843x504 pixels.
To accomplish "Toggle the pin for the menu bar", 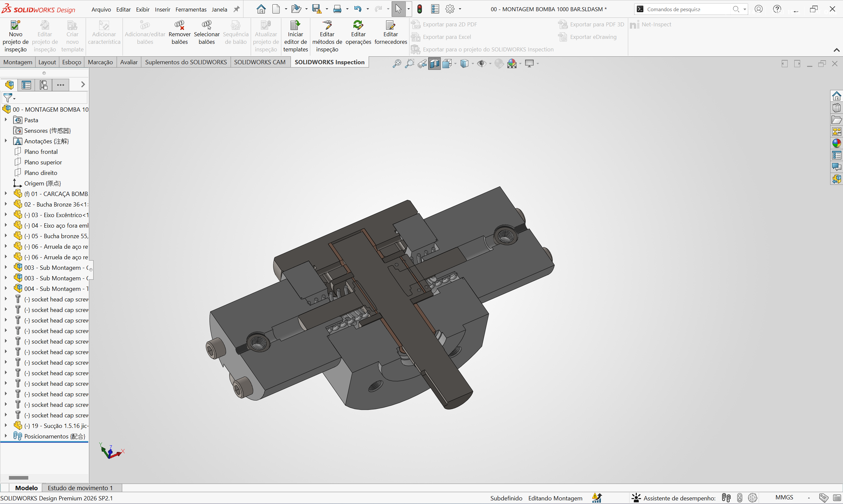I will [237, 9].
